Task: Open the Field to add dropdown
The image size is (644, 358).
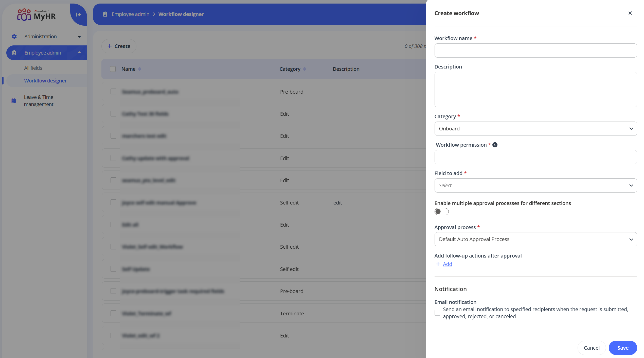Action: click(535, 185)
